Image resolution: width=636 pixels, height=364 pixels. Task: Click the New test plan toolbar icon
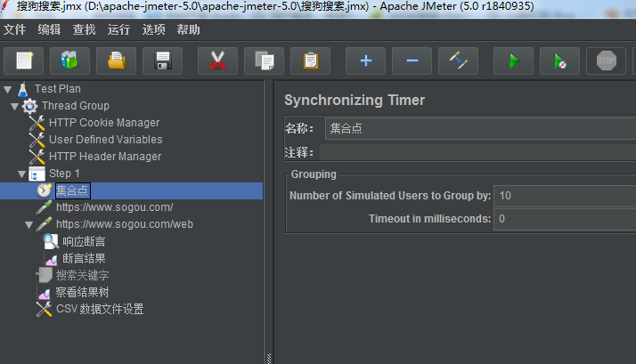23,61
